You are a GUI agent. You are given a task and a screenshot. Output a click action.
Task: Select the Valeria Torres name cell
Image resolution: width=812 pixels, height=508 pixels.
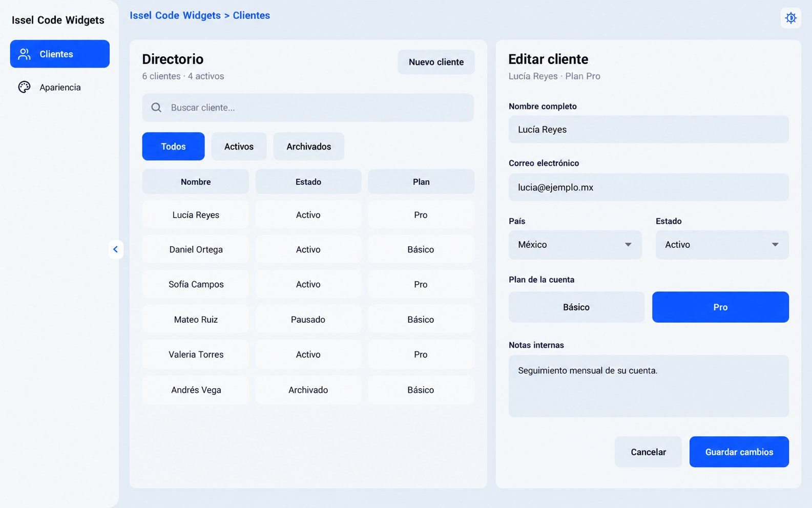coord(196,354)
